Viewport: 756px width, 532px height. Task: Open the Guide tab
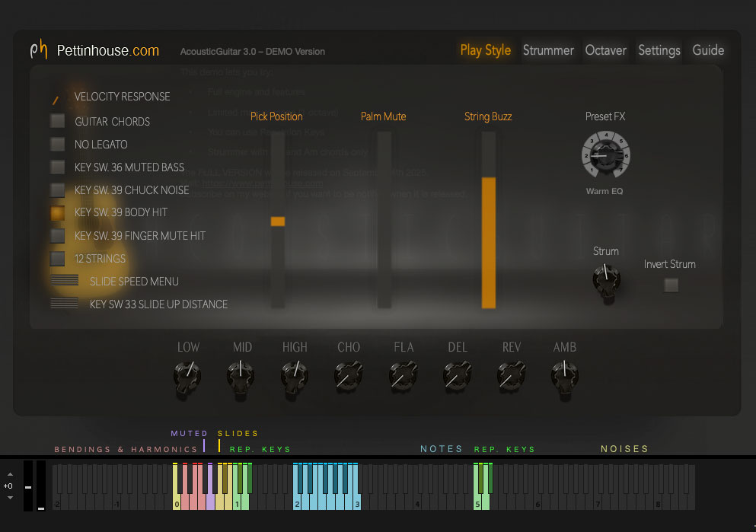click(708, 50)
